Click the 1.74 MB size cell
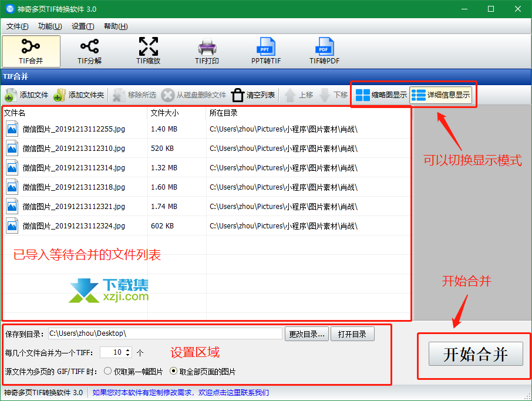 [164, 207]
